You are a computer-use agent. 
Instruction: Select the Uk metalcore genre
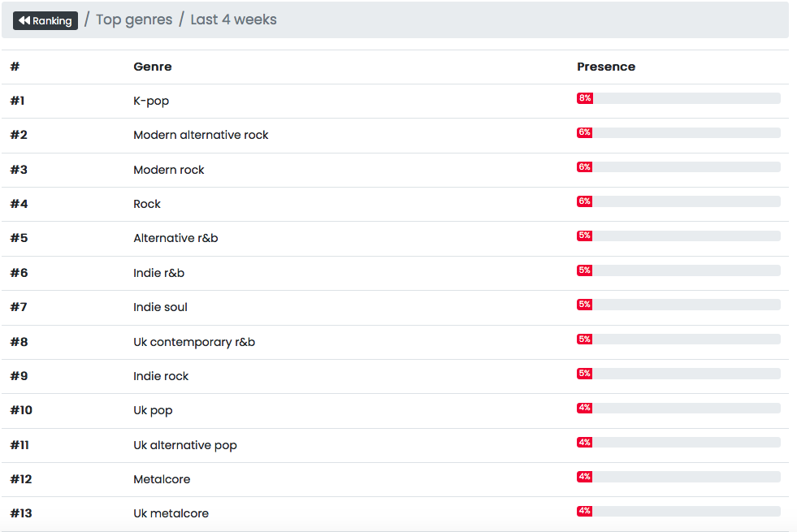[x=171, y=513]
